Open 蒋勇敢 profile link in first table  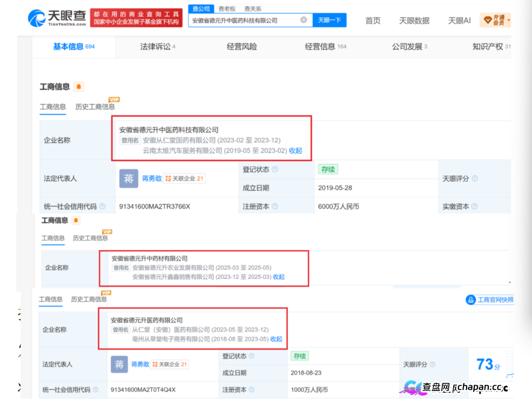[152, 178]
